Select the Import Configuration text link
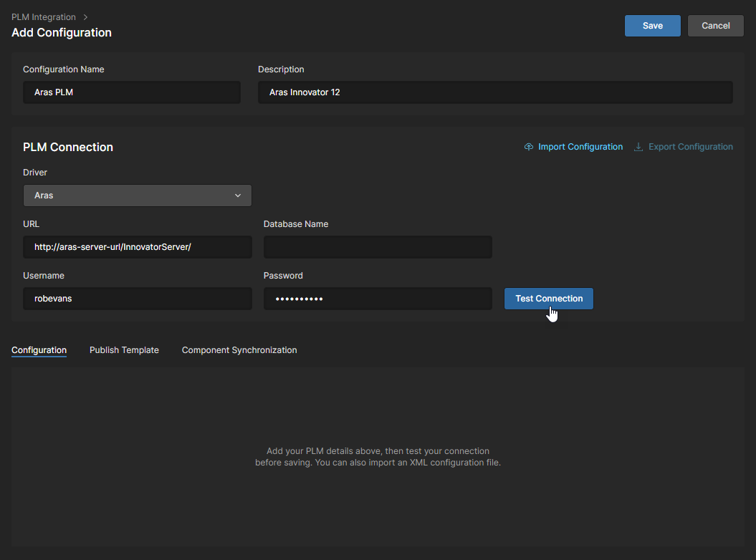 click(x=580, y=147)
